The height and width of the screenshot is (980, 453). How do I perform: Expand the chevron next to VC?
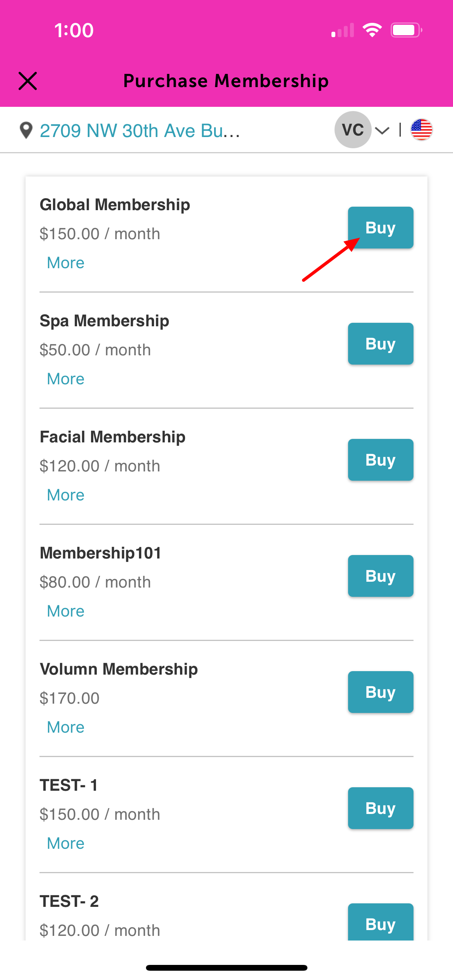coord(382,130)
